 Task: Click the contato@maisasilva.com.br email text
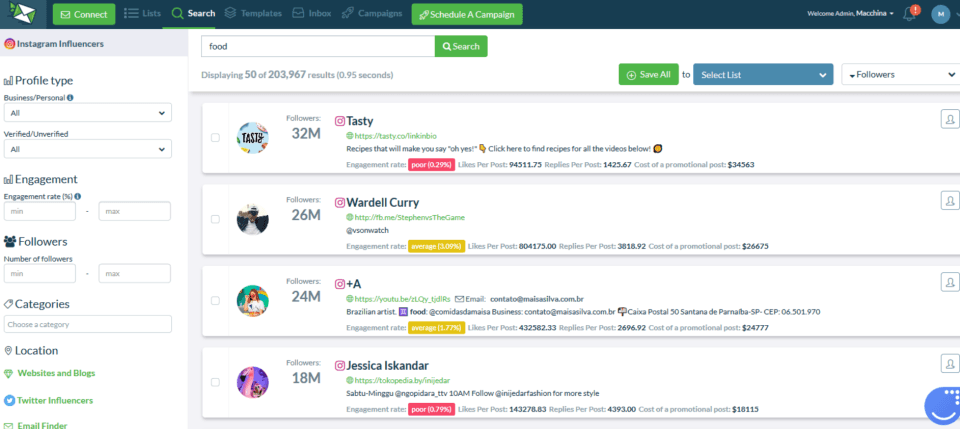(x=536, y=299)
